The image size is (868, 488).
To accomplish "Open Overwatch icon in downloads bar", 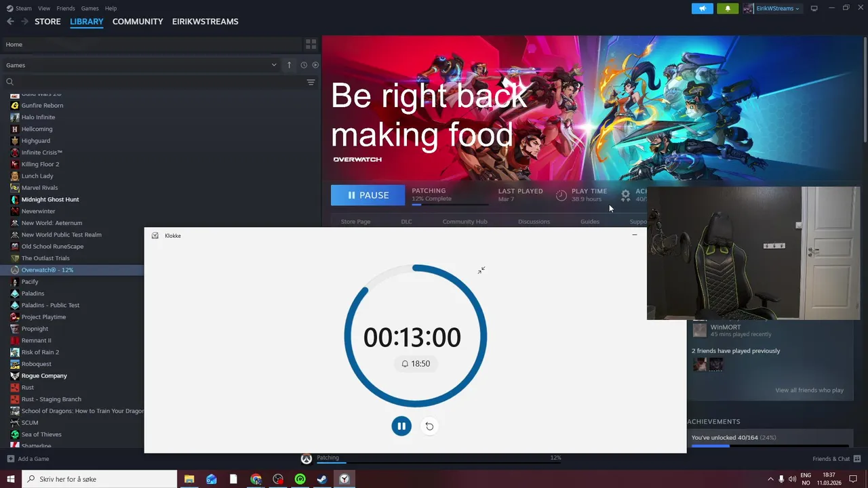I will (x=306, y=459).
